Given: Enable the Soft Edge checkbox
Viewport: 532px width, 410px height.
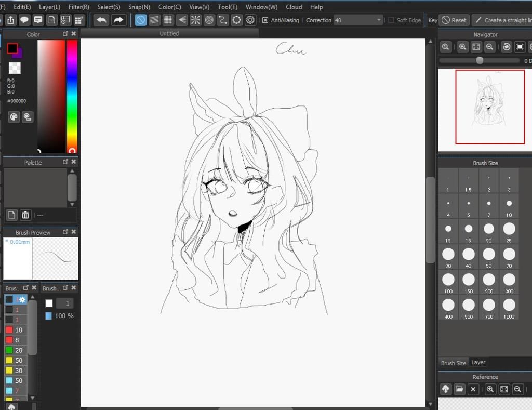Looking at the screenshot, I should (391, 20).
